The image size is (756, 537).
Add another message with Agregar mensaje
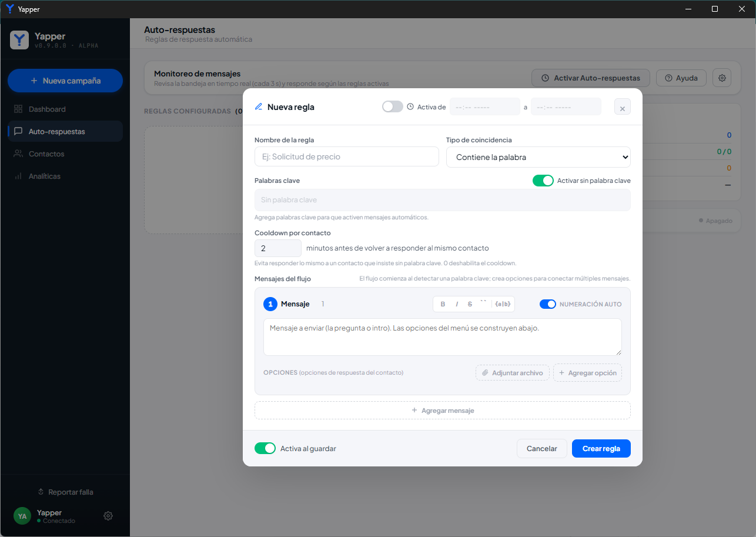tap(443, 410)
